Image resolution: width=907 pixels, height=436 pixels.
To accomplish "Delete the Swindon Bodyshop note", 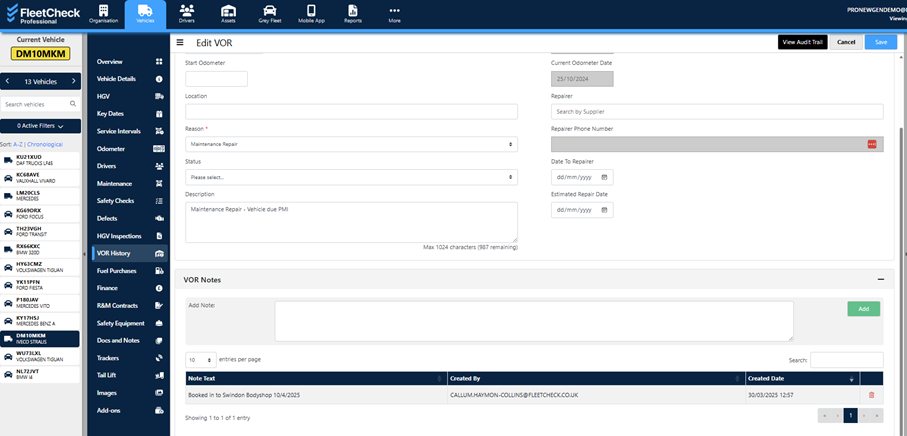I will (871, 395).
